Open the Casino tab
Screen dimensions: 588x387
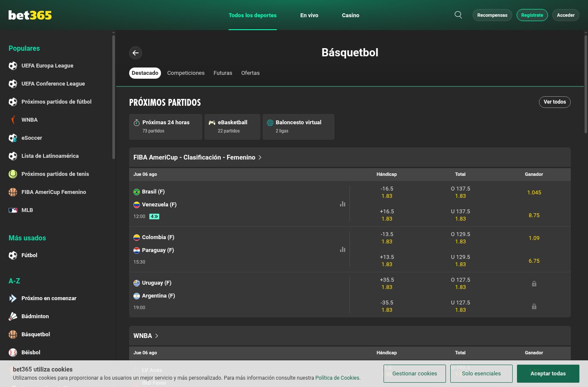[x=351, y=15]
